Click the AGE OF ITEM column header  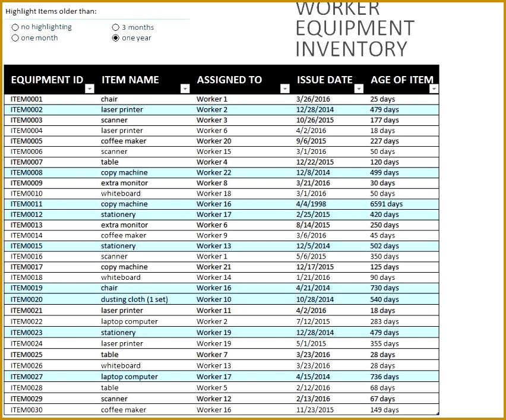tap(402, 80)
